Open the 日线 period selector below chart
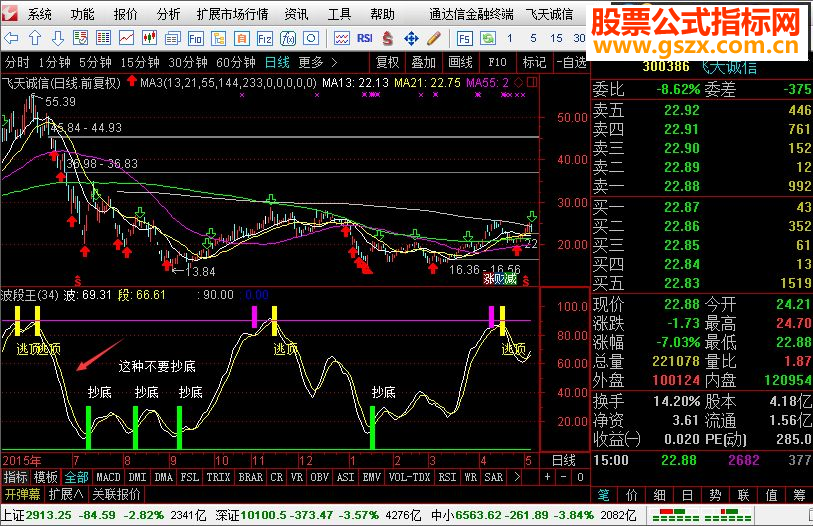The image size is (813, 526). (564, 460)
